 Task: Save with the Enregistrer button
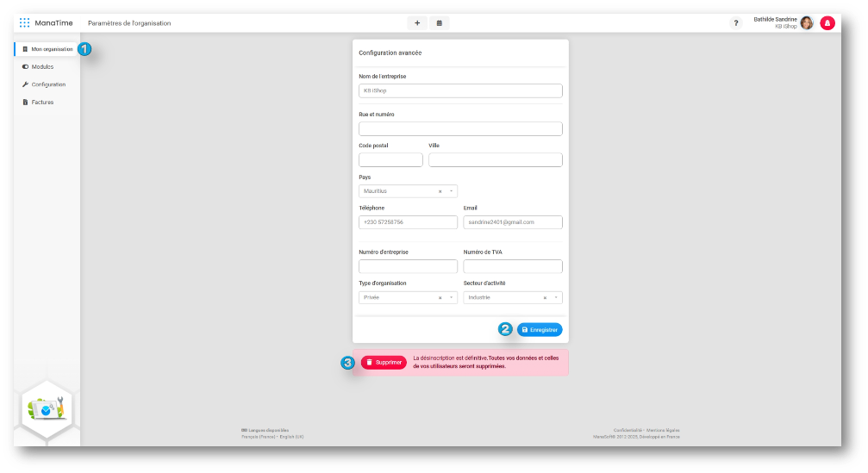tap(540, 330)
